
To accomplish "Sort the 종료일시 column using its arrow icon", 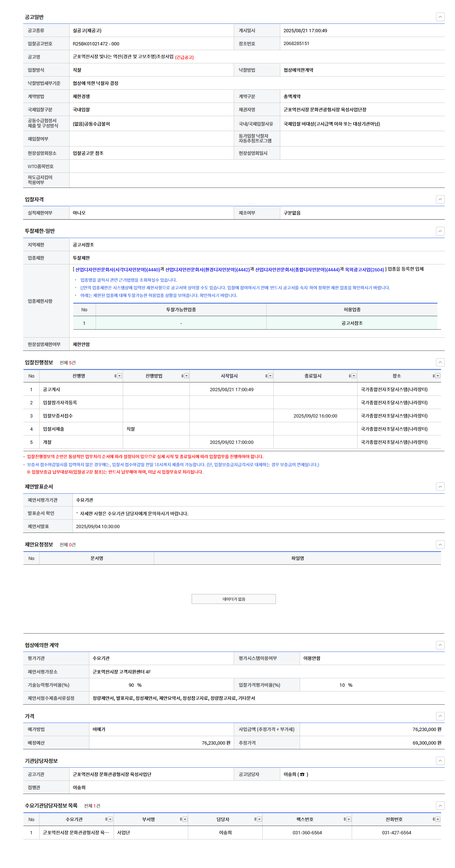I will tap(349, 376).
